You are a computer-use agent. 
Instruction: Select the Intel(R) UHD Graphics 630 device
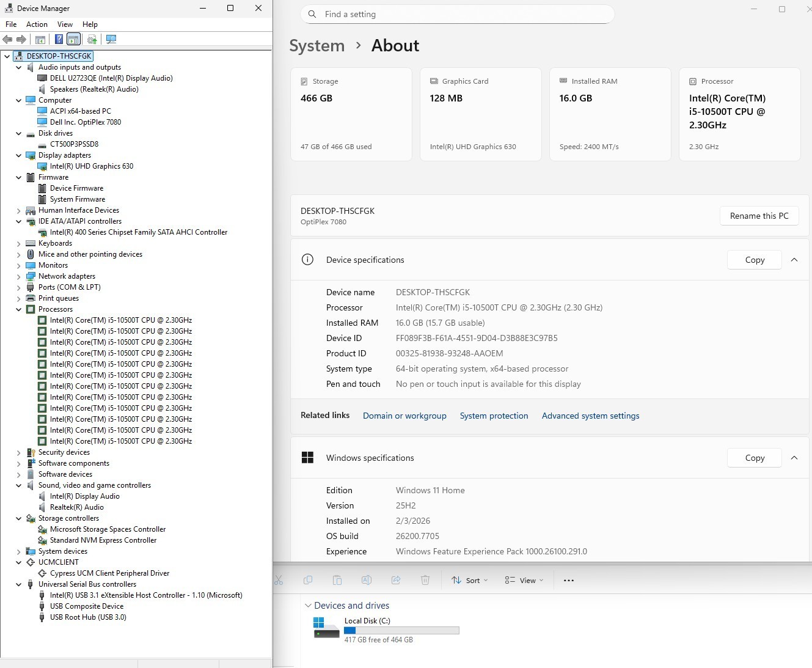click(92, 166)
